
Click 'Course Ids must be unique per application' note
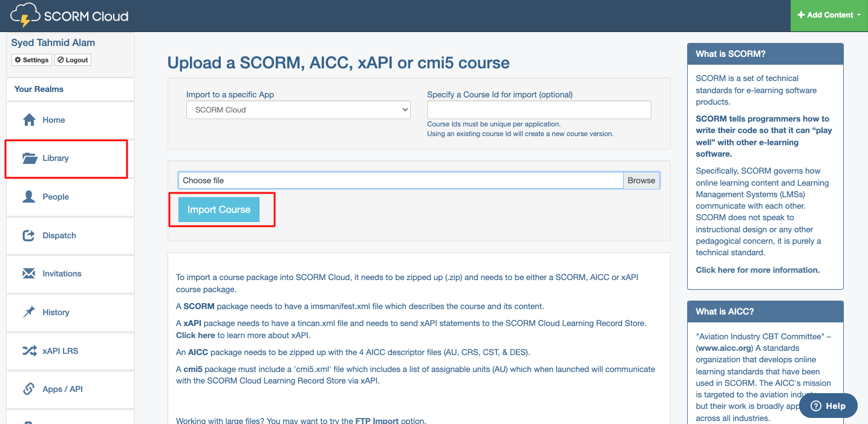click(494, 124)
